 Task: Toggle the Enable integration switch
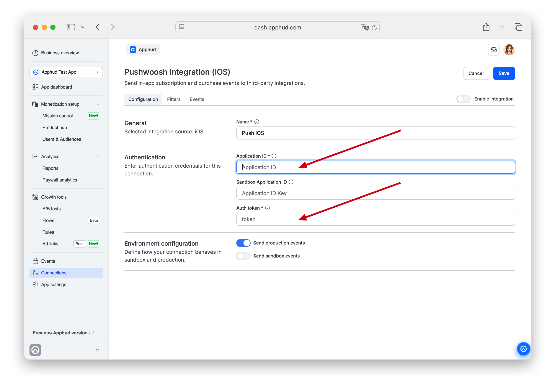(463, 99)
